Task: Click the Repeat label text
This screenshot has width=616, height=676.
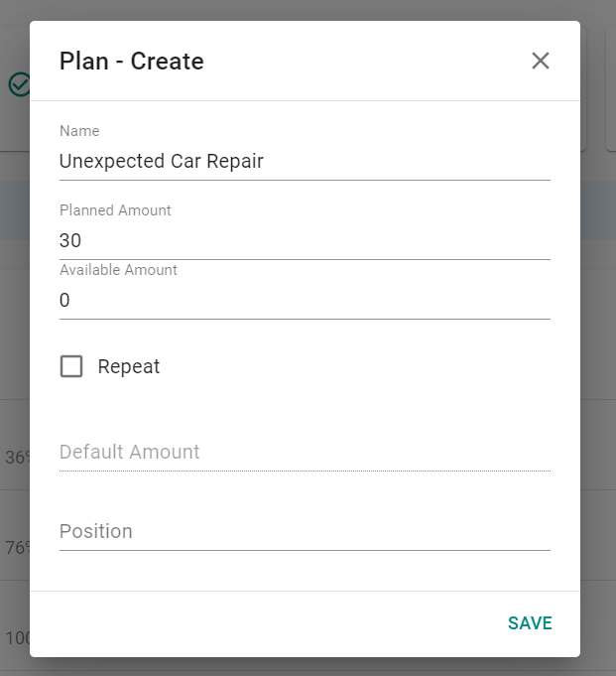Action: click(128, 367)
